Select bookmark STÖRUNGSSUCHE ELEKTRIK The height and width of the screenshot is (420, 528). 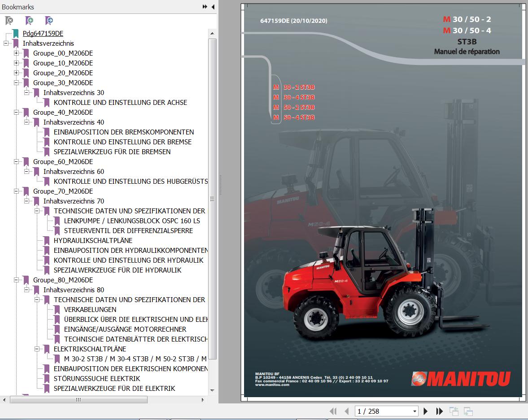tap(96, 379)
